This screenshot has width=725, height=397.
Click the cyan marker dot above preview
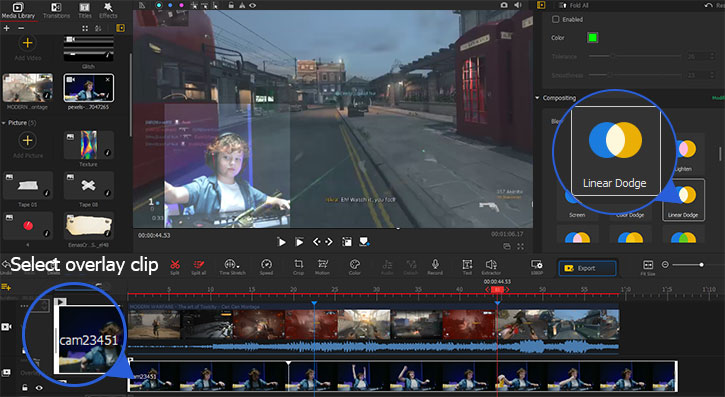[x=159, y=5]
